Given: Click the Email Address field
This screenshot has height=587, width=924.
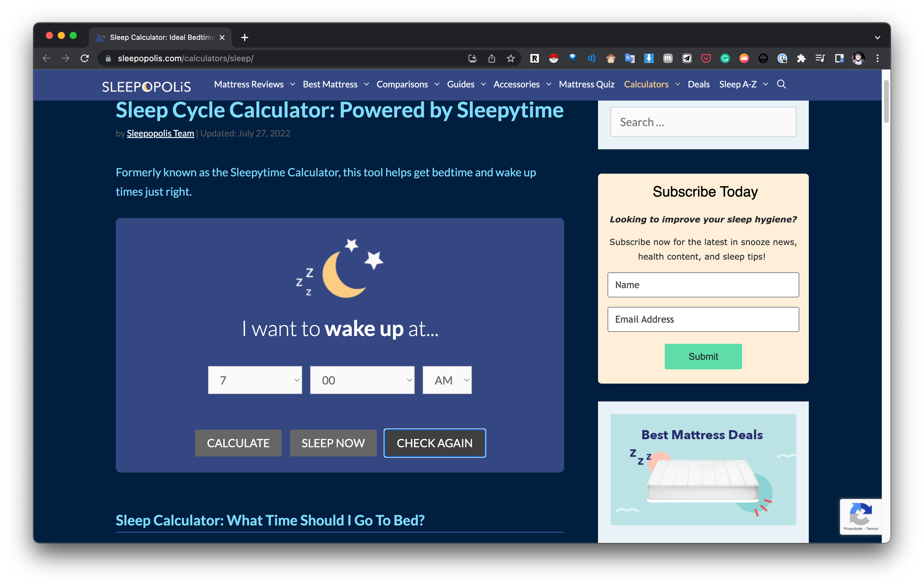Looking at the screenshot, I should click(x=703, y=319).
